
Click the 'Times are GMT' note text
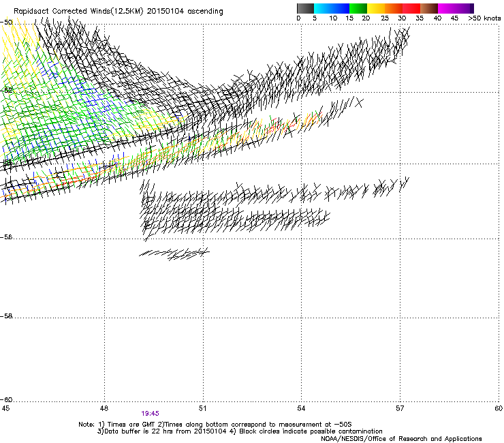[131, 425]
